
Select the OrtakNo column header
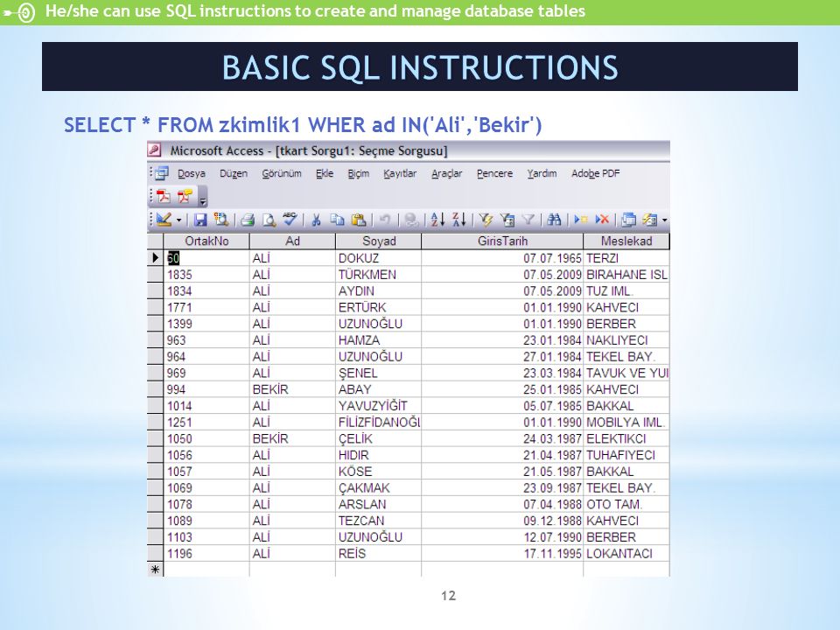[206, 241]
